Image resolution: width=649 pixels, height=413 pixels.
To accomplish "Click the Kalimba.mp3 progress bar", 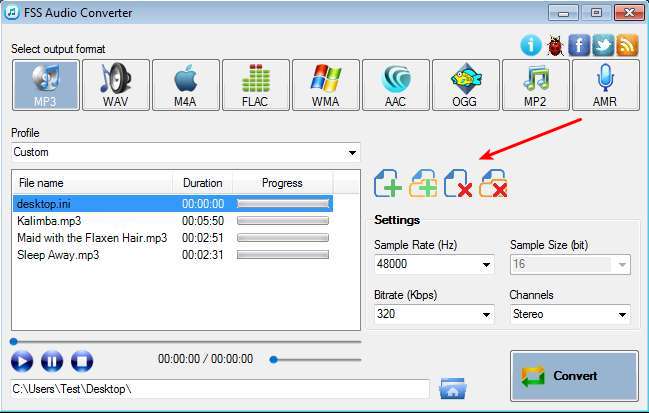I will [x=283, y=221].
